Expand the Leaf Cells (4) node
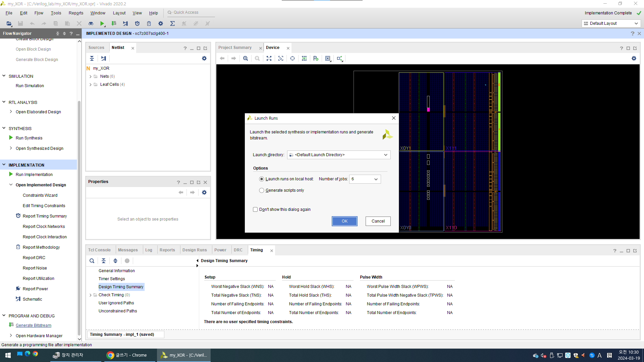Image resolution: width=644 pixels, height=362 pixels. click(91, 84)
